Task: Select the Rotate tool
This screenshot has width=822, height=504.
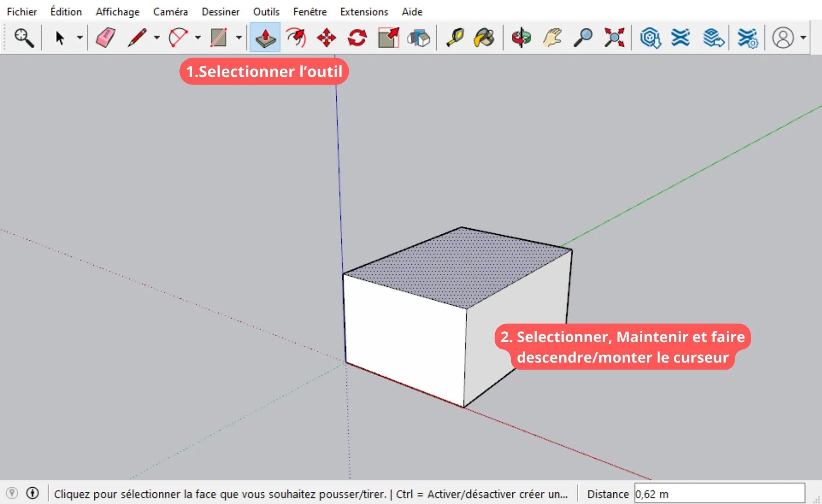Action: tap(357, 38)
